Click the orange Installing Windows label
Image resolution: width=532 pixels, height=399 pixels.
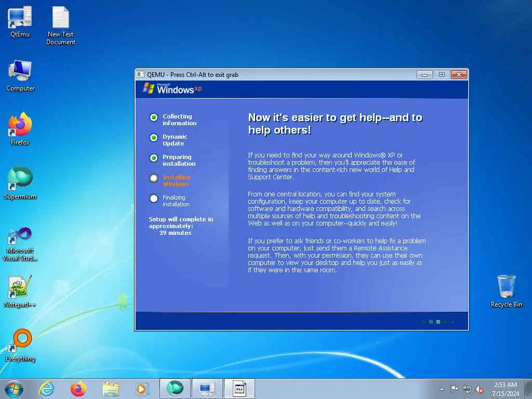point(177,180)
